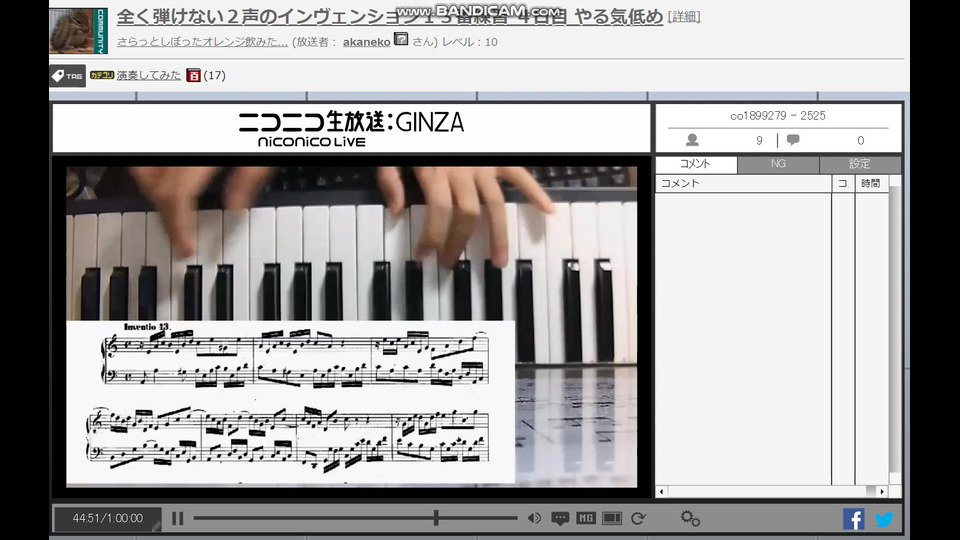Switch to the 設定 tab
The image size is (960, 540).
coord(860,164)
